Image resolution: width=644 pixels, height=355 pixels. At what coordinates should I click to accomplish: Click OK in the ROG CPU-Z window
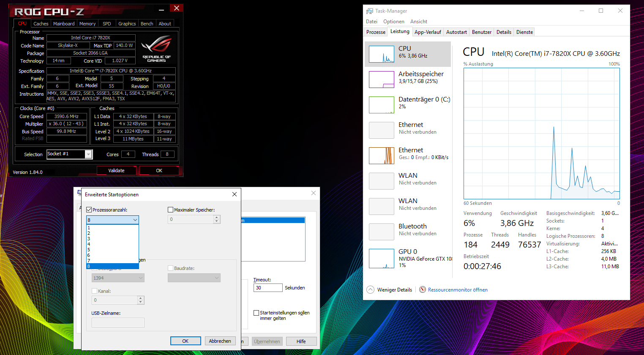[159, 171]
